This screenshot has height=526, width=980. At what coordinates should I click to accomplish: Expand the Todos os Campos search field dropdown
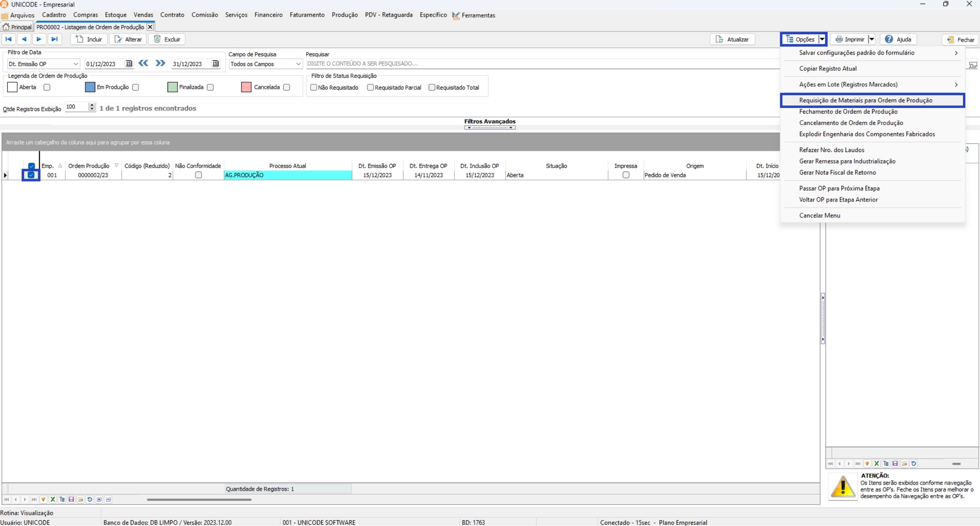pyautogui.click(x=298, y=64)
